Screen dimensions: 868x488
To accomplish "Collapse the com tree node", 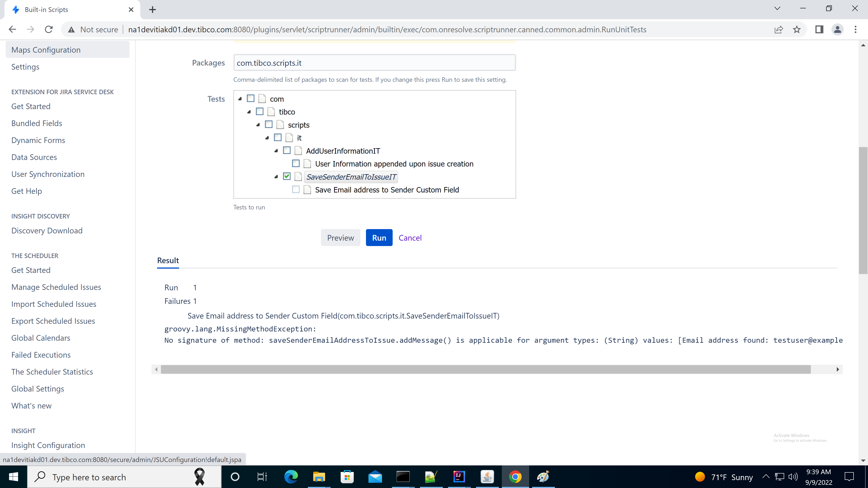I will click(x=240, y=99).
